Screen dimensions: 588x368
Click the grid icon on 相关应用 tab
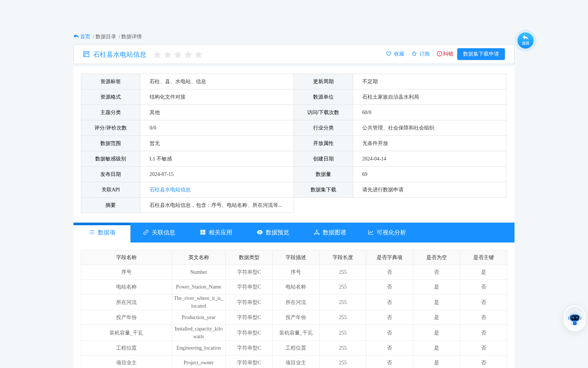(203, 232)
